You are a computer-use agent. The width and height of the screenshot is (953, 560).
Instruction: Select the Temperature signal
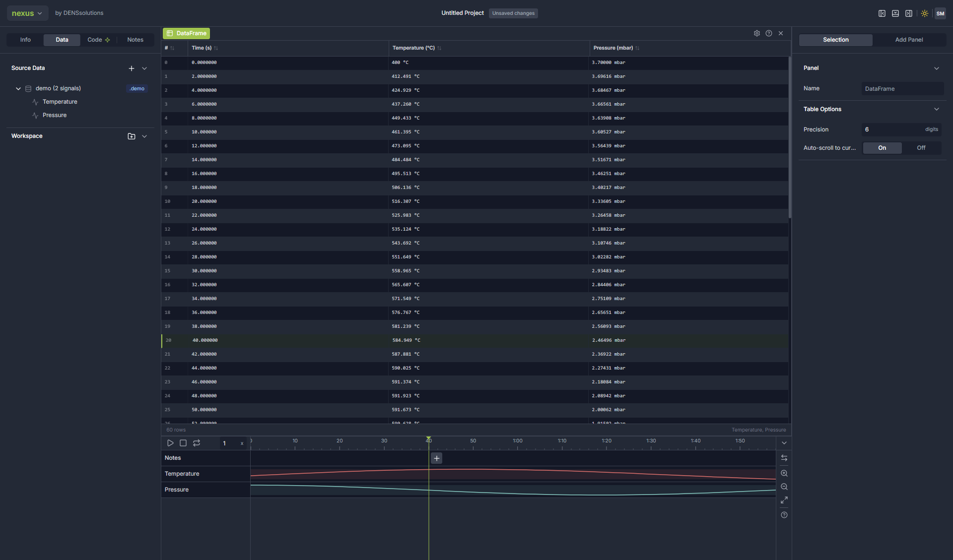click(60, 102)
